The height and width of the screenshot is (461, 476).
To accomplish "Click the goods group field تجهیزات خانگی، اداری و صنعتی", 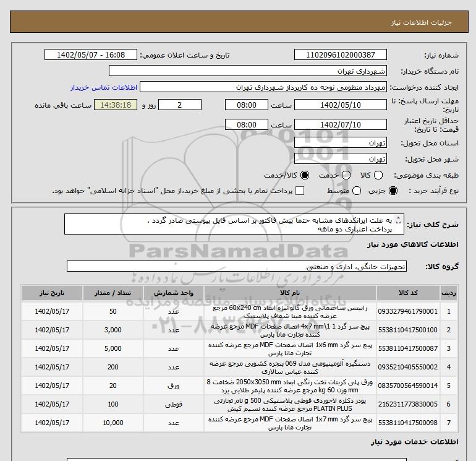I will [x=237, y=267].
